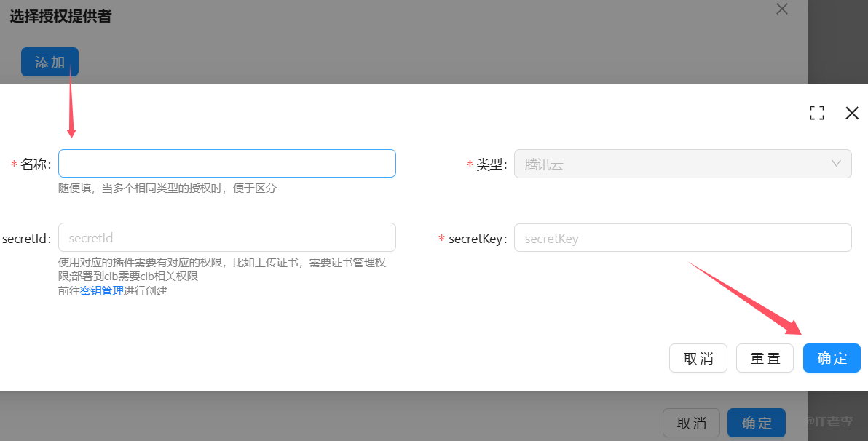Close the authorization form modal

(852, 113)
